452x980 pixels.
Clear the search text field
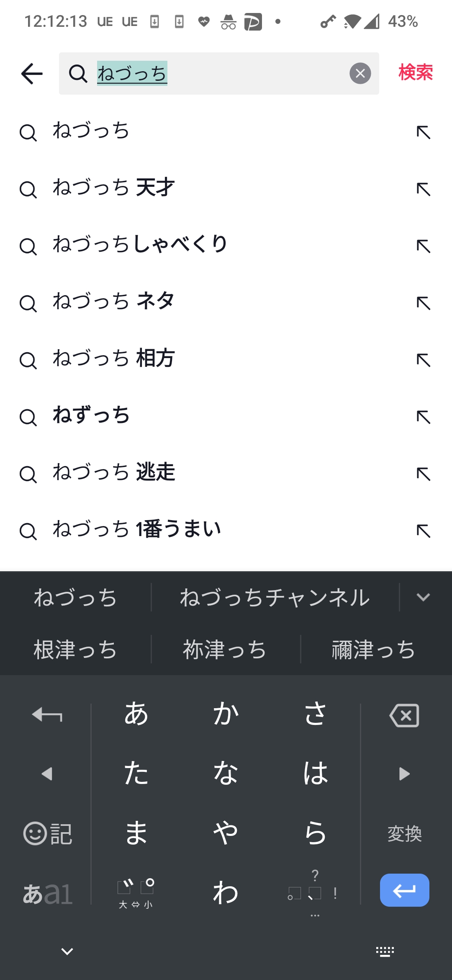[x=360, y=74]
